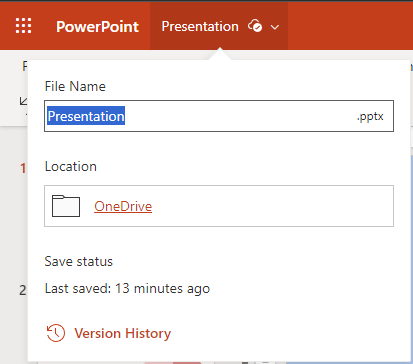Click the 'File Name' label
Viewport: 413px width, 364px height.
point(75,86)
